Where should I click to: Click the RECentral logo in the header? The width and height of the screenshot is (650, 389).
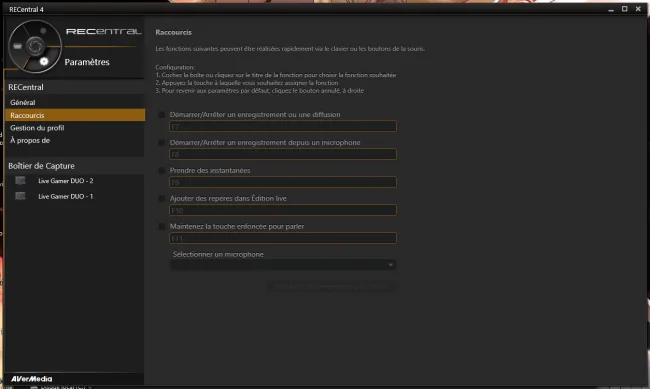click(104, 32)
